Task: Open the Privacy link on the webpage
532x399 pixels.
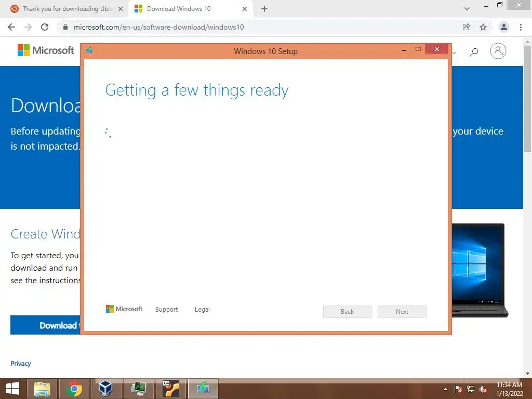Action: tap(21, 363)
